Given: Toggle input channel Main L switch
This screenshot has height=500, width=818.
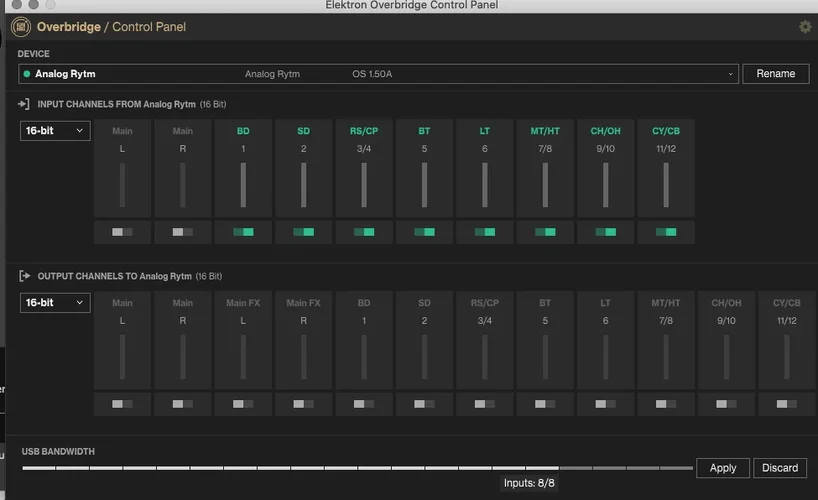Looking at the screenshot, I should [x=122, y=232].
